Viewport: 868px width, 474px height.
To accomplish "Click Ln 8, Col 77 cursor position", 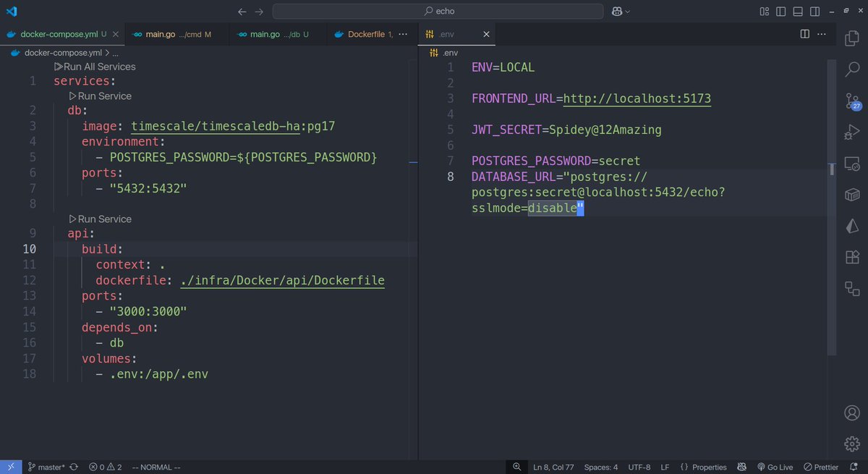I will click(x=553, y=467).
